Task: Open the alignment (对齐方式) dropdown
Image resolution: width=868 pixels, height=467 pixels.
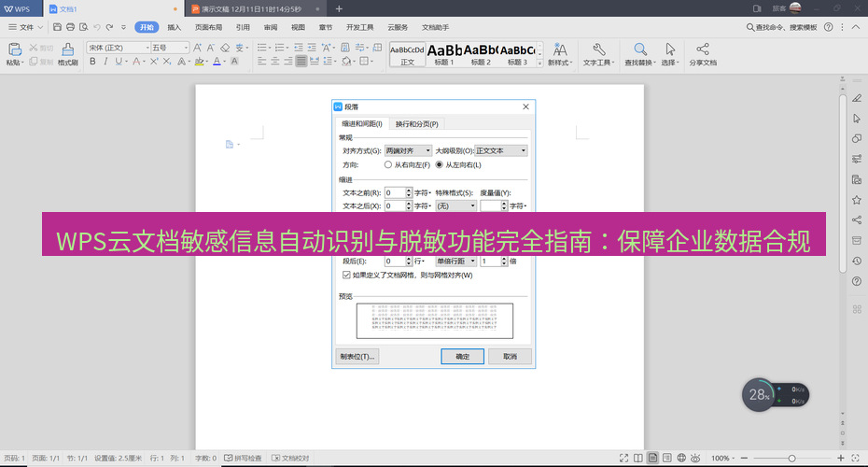Action: coord(408,150)
